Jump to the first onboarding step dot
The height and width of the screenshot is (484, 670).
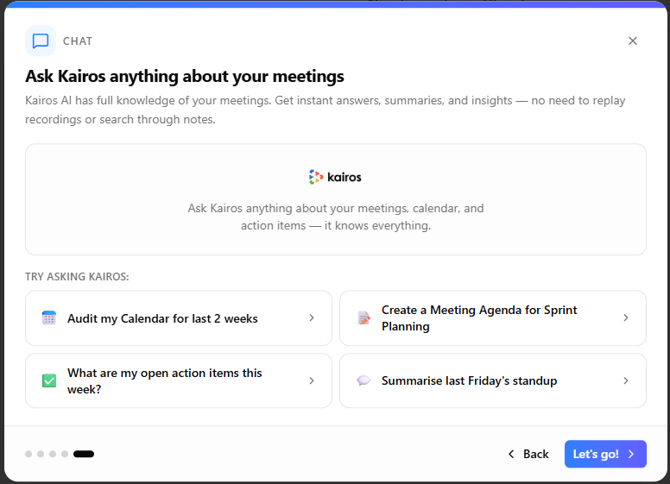click(29, 454)
